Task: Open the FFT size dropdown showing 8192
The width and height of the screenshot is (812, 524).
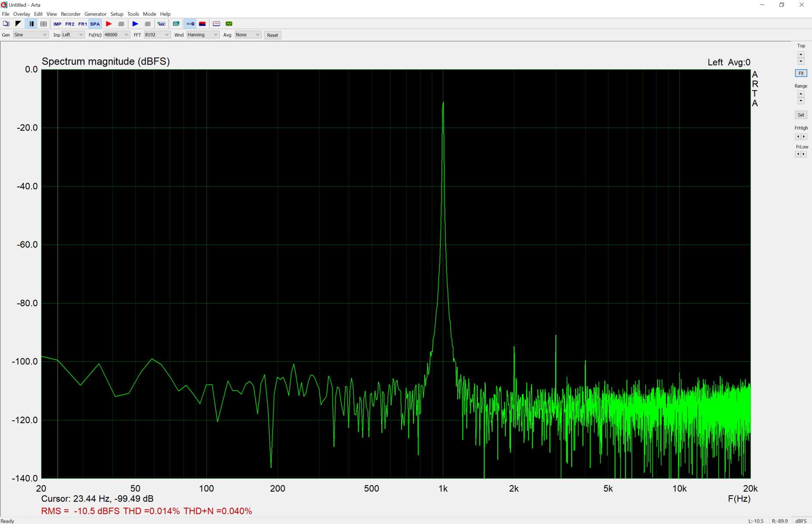Action: click(x=157, y=34)
